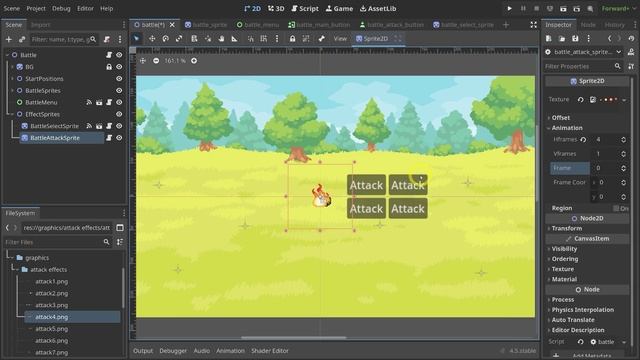The height and width of the screenshot is (360, 640).
Task: Activate the Rotate Mode tool
Action: [165, 38]
